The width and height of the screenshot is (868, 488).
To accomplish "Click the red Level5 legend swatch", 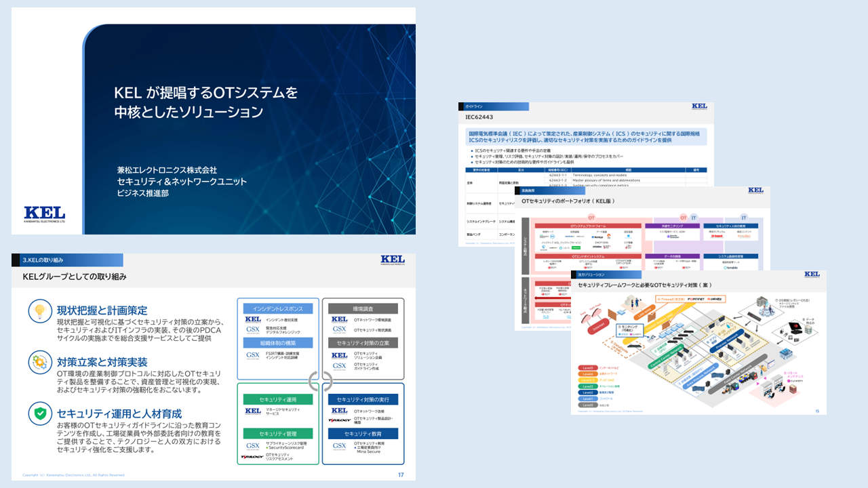I will [587, 367].
